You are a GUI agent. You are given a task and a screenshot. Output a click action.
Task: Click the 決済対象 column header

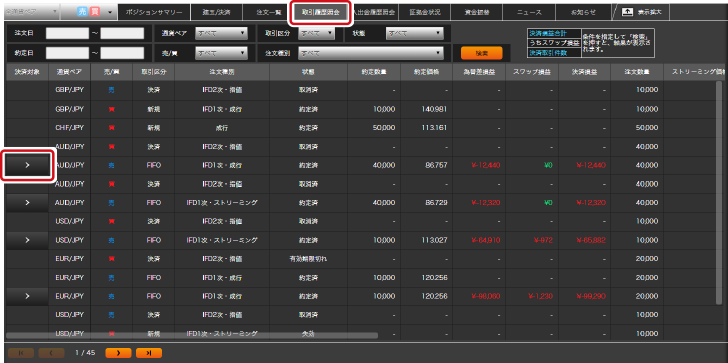click(27, 72)
